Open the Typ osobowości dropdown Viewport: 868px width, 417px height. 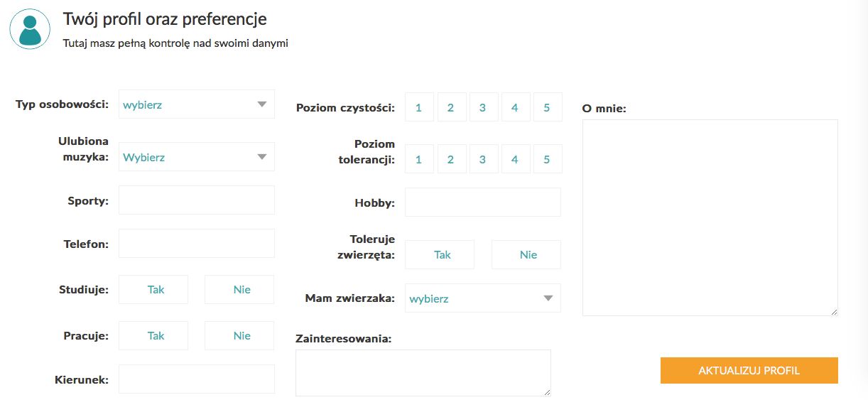196,104
